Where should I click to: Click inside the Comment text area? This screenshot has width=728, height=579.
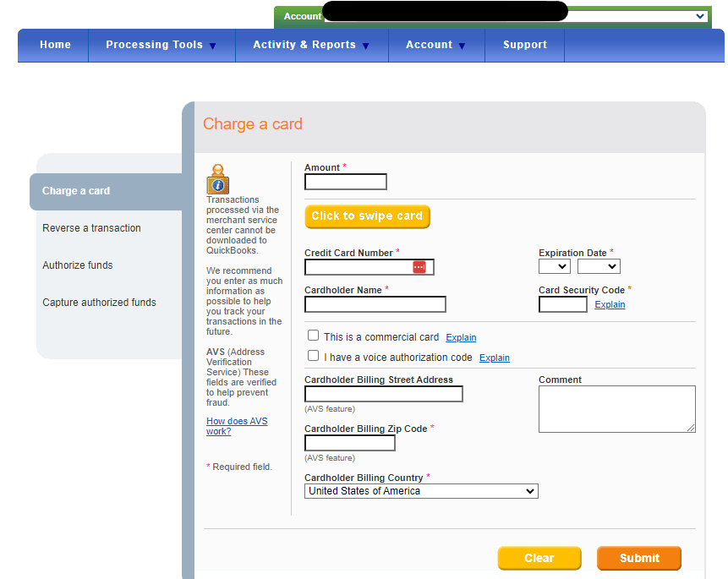point(616,408)
